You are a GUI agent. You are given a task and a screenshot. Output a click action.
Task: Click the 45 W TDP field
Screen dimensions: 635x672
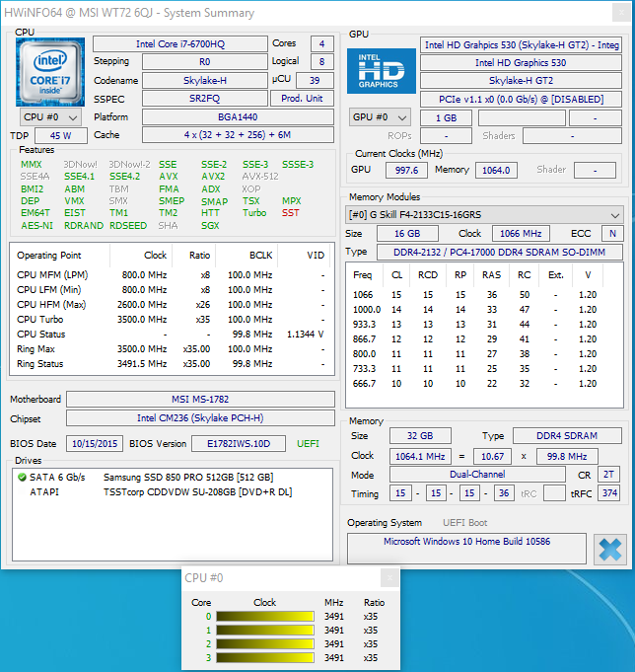point(61,135)
